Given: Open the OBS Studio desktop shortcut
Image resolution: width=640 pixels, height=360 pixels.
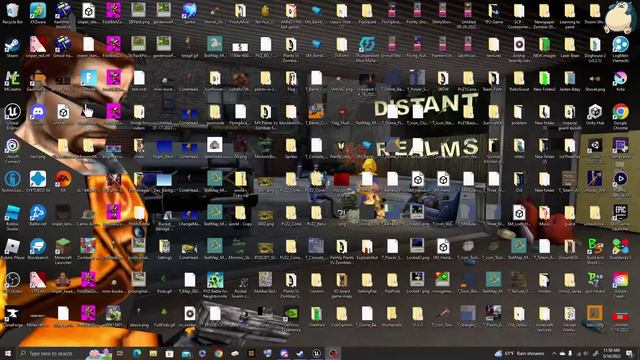Looking at the screenshot, I should pos(12,283).
